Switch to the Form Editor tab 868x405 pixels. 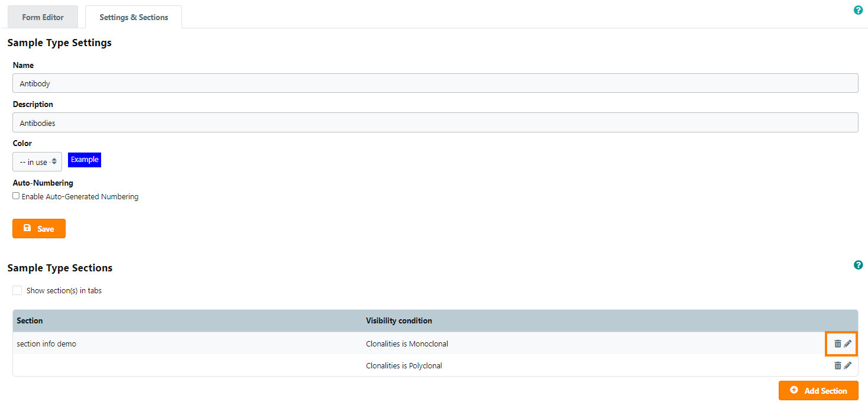coord(43,17)
